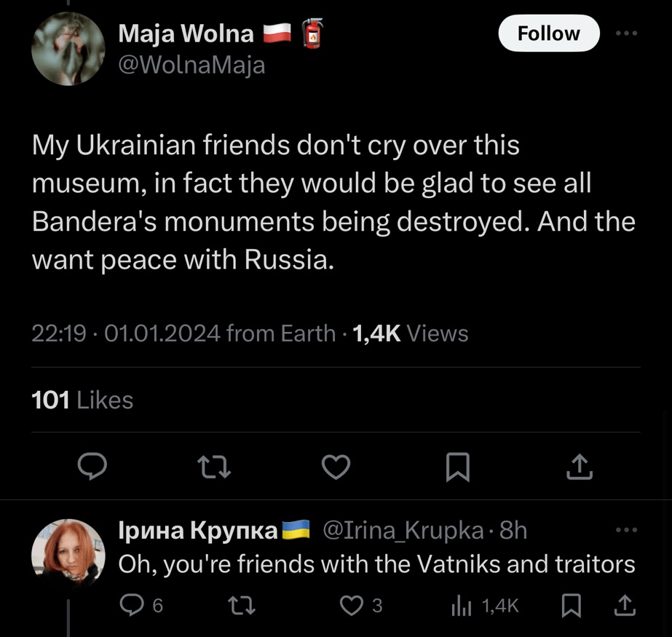Like Maja Wolna's main tweet
Viewport: 672px width, 637px height.
tap(336, 467)
